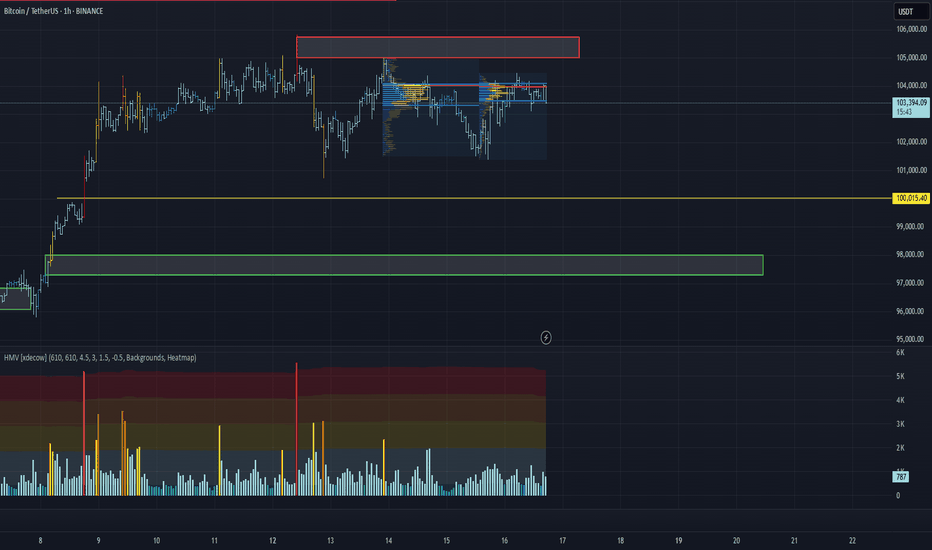
Task: Click date 9 on the time axis
Action: pos(99,540)
